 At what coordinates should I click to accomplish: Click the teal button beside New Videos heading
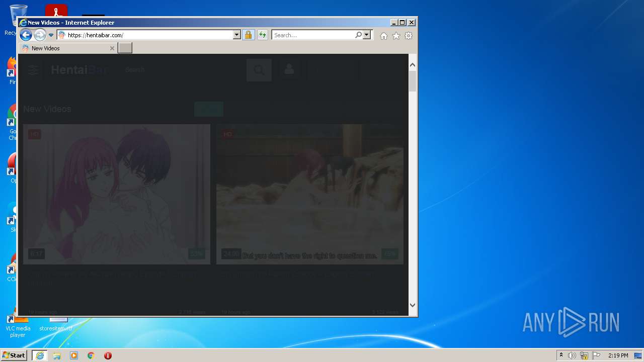click(x=209, y=109)
